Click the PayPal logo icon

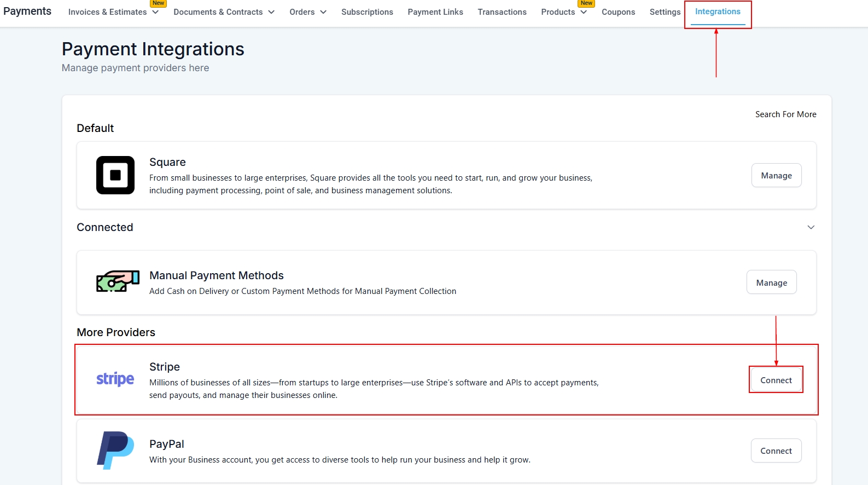[115, 451]
